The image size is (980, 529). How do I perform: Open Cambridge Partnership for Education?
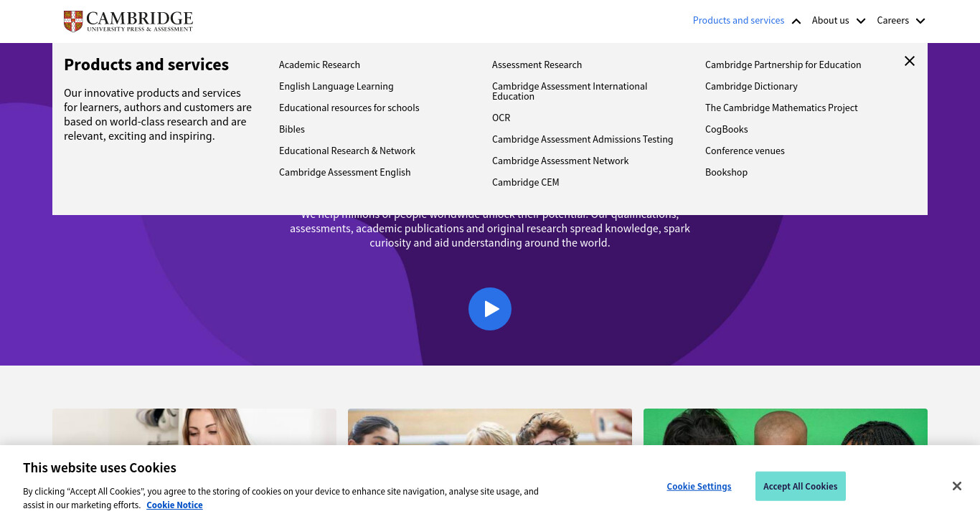pyautogui.click(x=783, y=65)
